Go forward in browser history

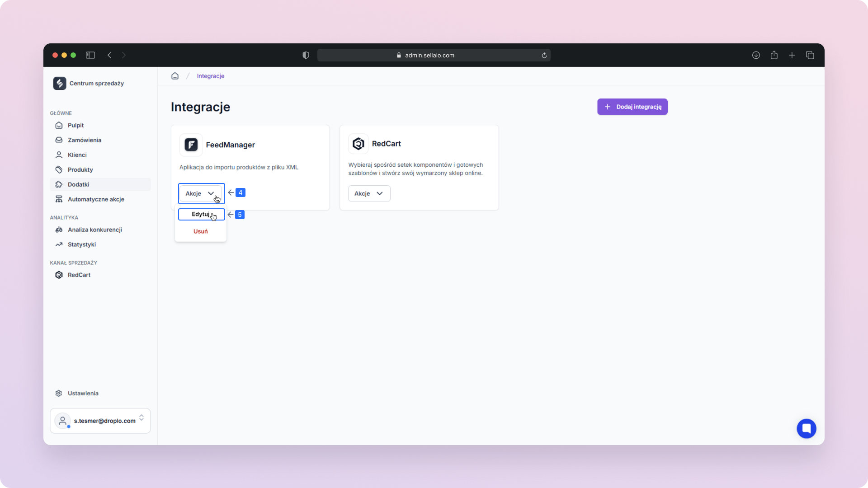coord(123,55)
